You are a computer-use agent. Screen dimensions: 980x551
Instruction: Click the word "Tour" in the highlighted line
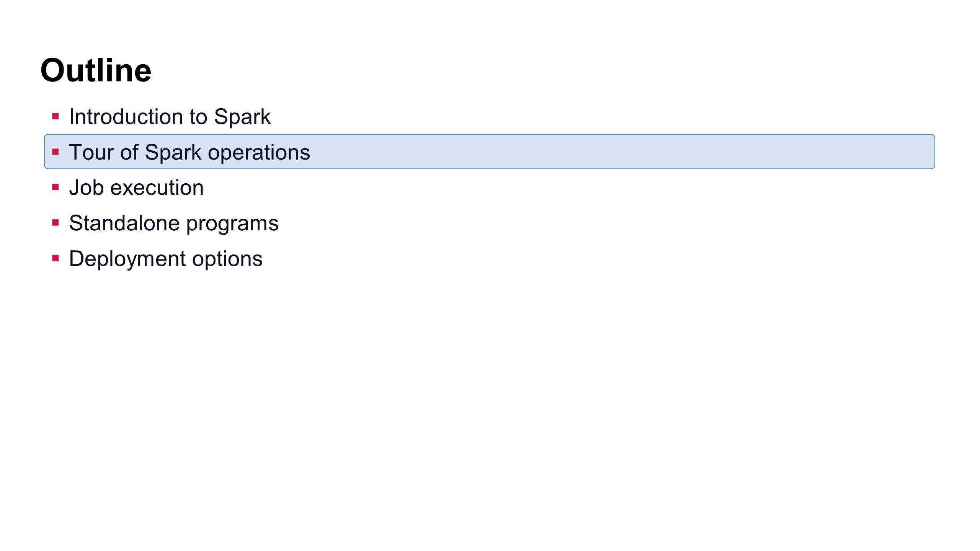pos(91,152)
